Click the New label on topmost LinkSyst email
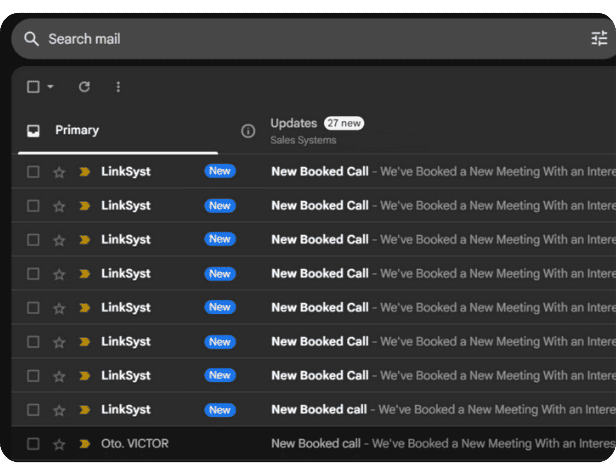 [x=220, y=171]
